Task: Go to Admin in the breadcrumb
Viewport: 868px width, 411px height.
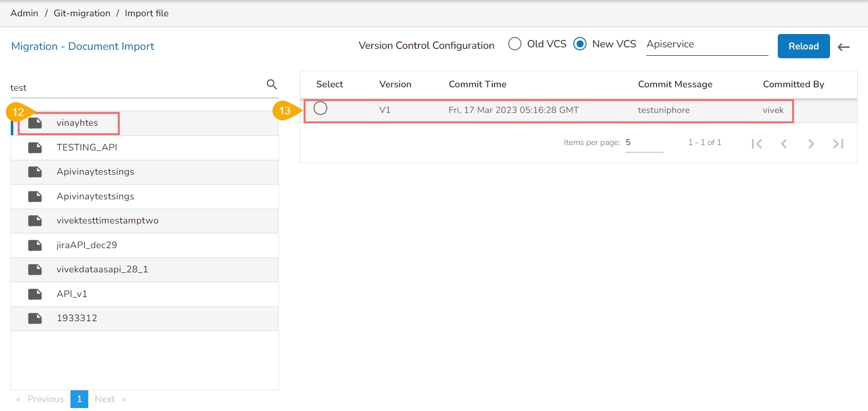Action: 24,13
